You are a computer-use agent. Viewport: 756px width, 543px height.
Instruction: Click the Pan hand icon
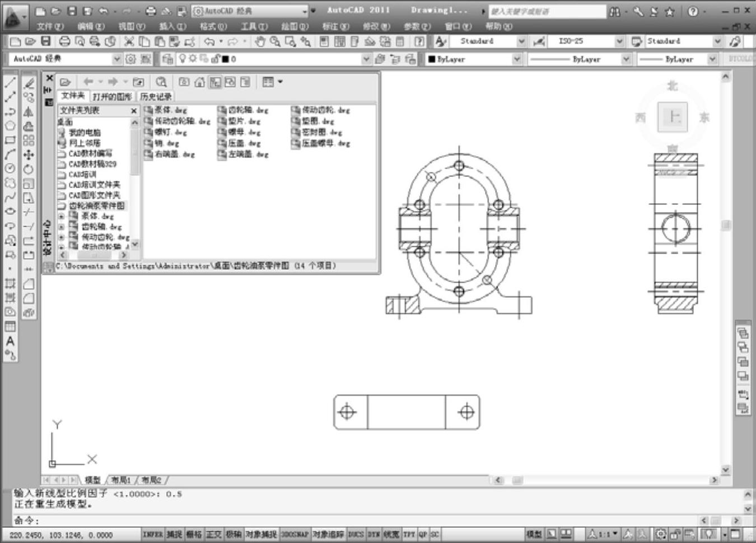[260, 41]
